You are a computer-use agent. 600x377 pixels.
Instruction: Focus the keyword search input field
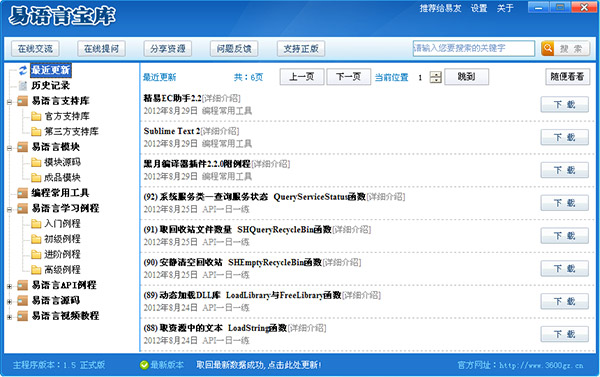click(474, 49)
